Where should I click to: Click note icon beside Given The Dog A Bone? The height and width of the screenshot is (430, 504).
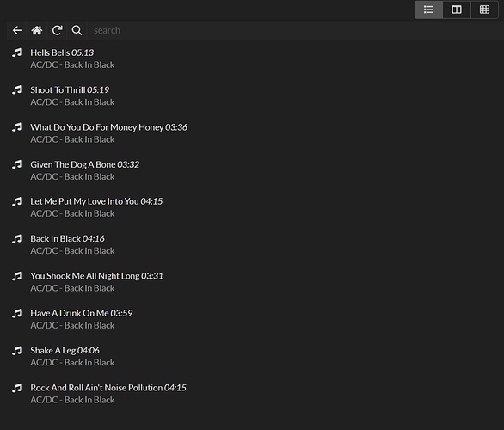click(17, 164)
